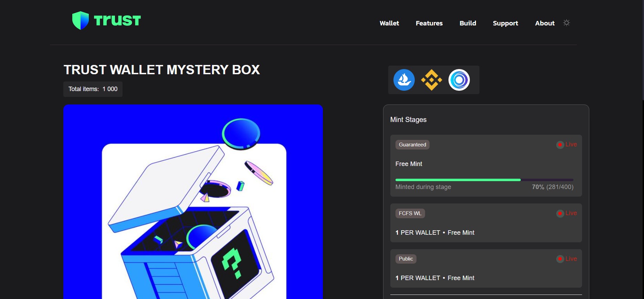
Task: Open the Support menu
Action: click(505, 23)
